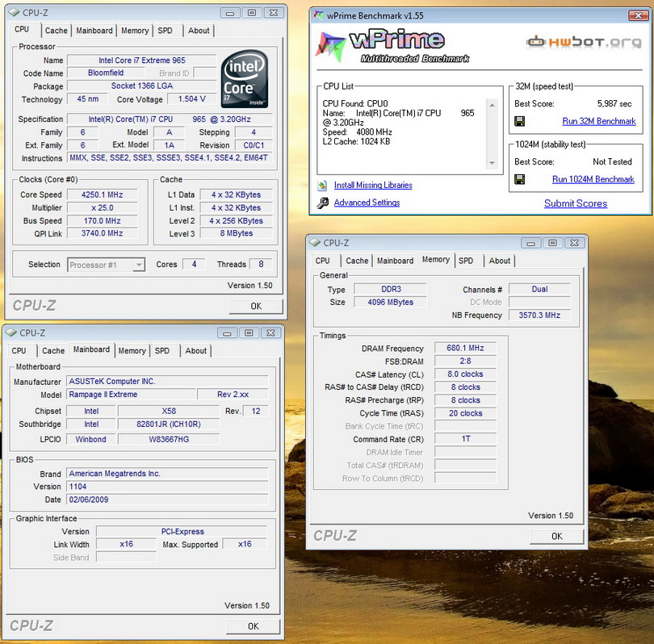Click the Core Voltage value 1.504 V

tap(192, 98)
